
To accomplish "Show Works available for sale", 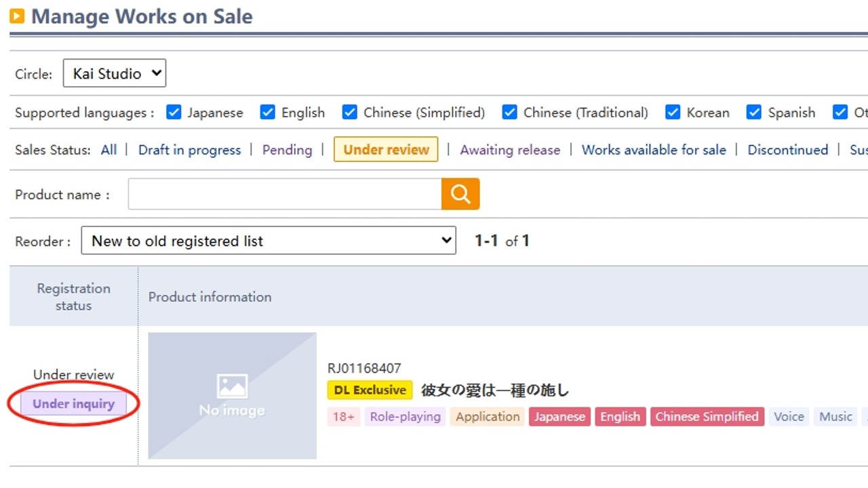I will coord(654,150).
